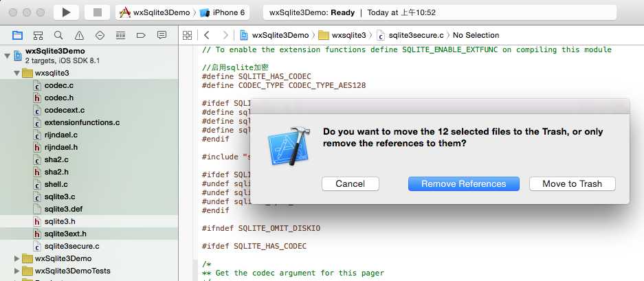Open the symbol navigator
The width and height of the screenshot is (644, 281).
point(38,35)
